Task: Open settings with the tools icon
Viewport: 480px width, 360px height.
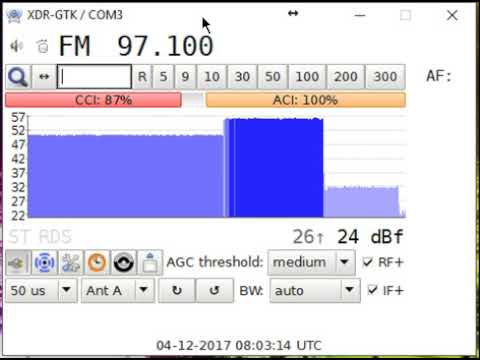Action: point(71,263)
